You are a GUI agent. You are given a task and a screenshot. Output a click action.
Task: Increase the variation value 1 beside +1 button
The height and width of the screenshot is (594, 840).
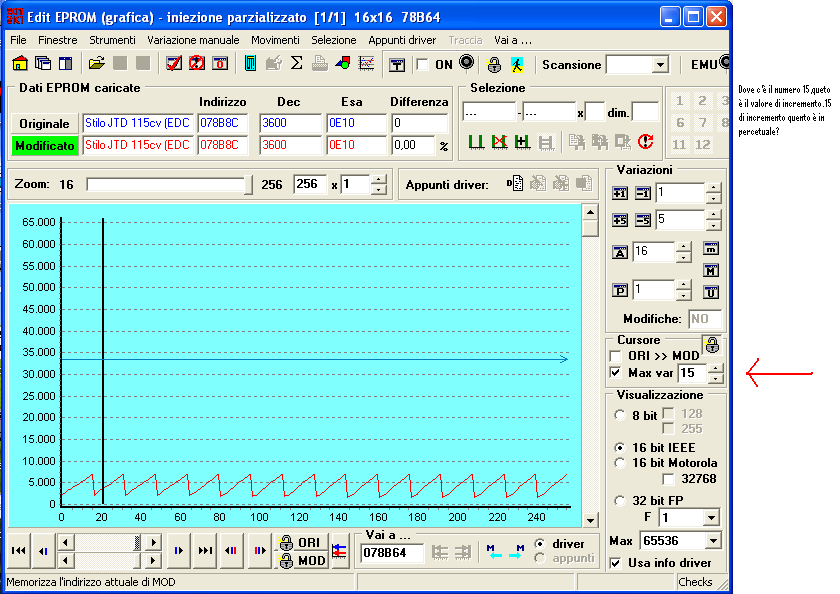pyautogui.click(x=713, y=188)
